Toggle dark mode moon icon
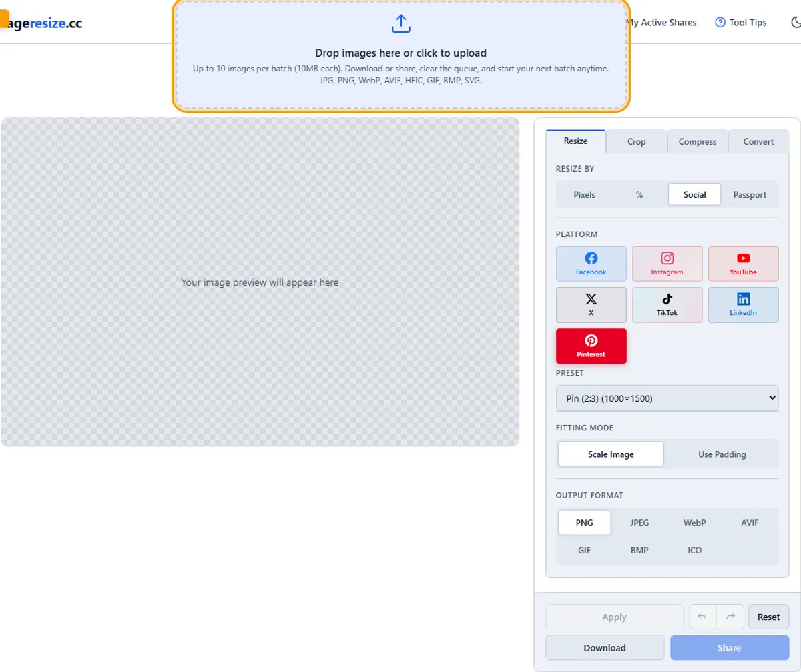Viewport: 801px width, 672px height. click(796, 23)
